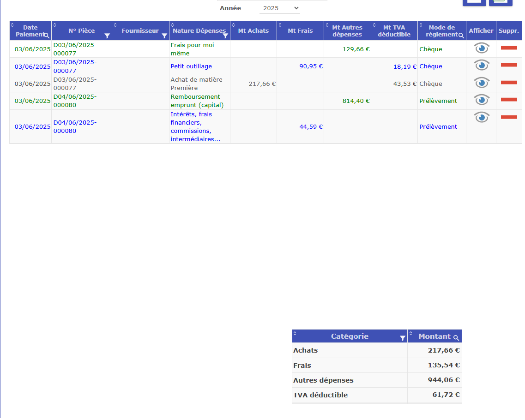The width and height of the screenshot is (525, 420).
Task: Click the Montant search magnifier icon
Action: click(456, 338)
